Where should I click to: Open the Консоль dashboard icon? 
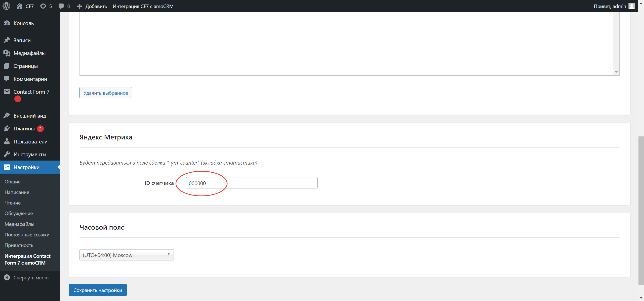[7, 23]
